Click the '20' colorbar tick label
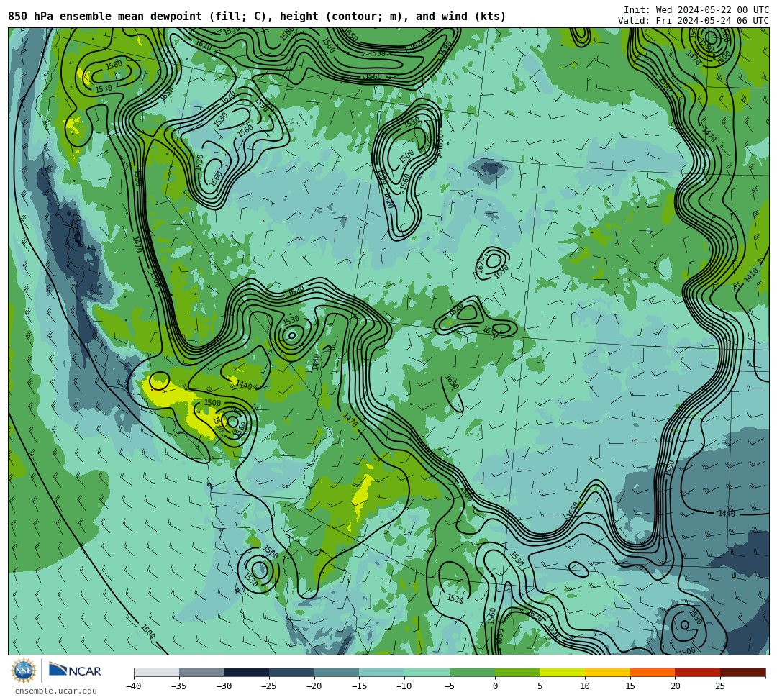Viewport: 777px width, 700px height. click(x=676, y=686)
